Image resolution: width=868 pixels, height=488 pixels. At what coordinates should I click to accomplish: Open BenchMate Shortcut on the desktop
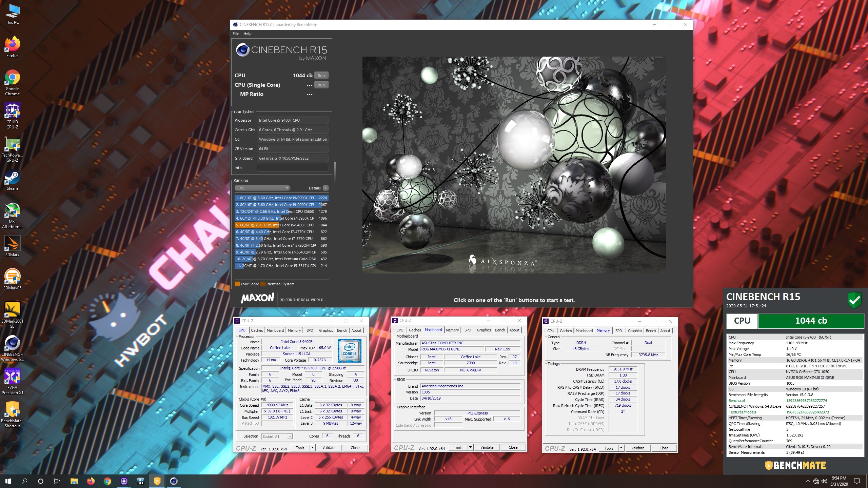coord(13,415)
